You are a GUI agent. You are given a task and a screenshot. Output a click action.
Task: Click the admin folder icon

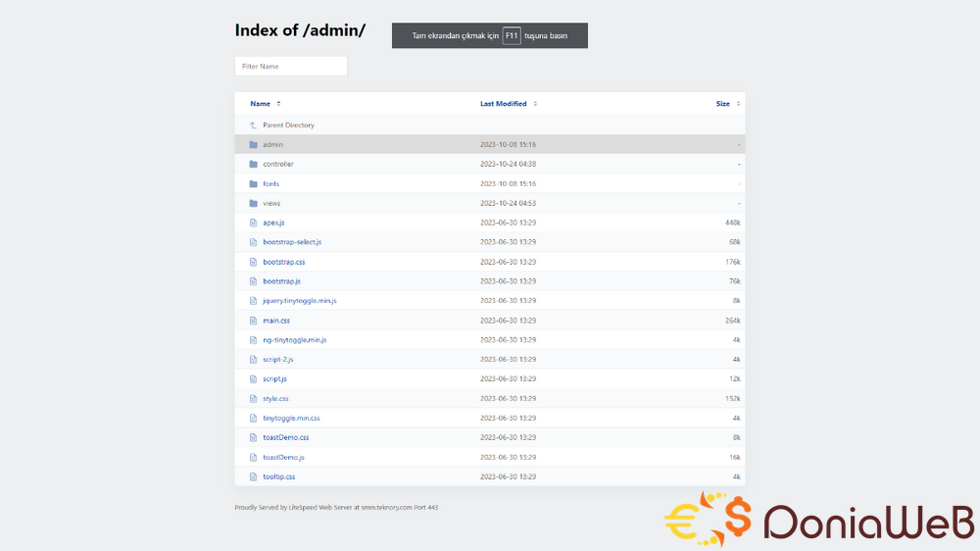coord(253,144)
